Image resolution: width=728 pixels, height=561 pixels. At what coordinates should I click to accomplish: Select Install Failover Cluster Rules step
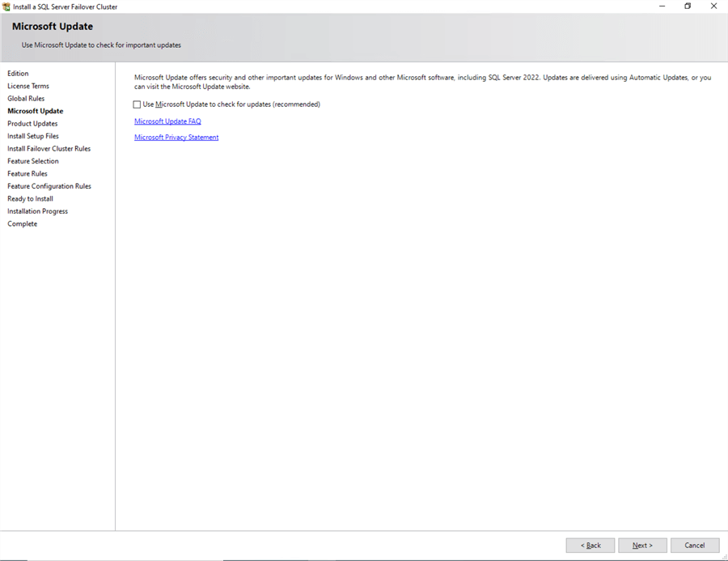point(49,149)
